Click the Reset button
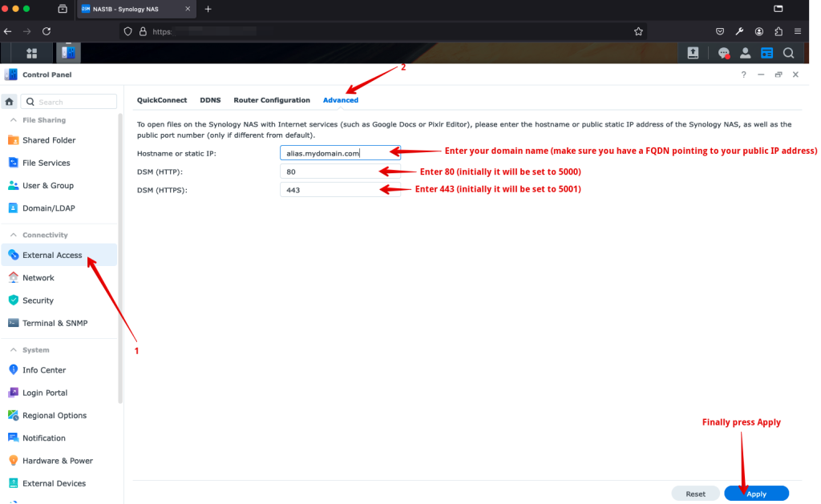The width and height of the screenshot is (821, 504). (x=695, y=494)
